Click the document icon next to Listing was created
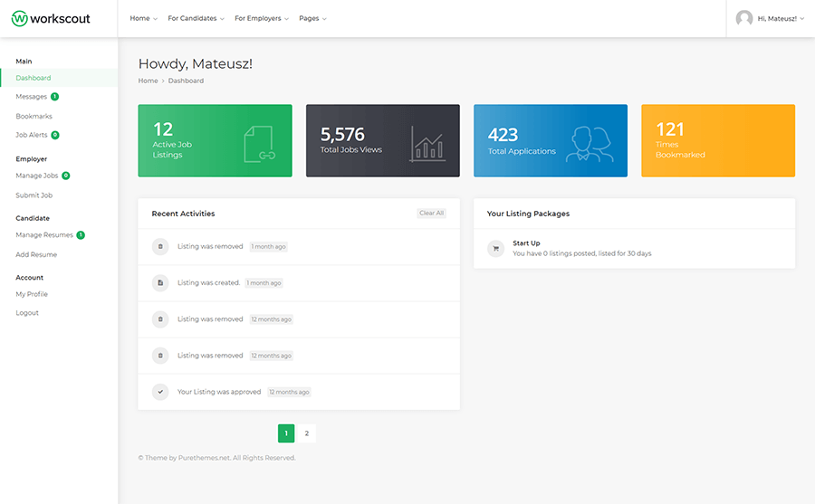Viewport: 815px width, 504px height. (x=160, y=283)
